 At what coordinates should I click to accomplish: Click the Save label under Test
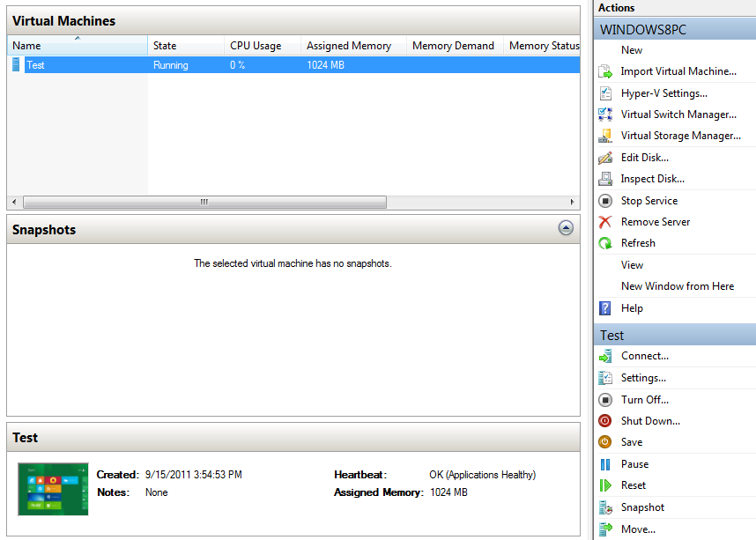pyautogui.click(x=632, y=442)
